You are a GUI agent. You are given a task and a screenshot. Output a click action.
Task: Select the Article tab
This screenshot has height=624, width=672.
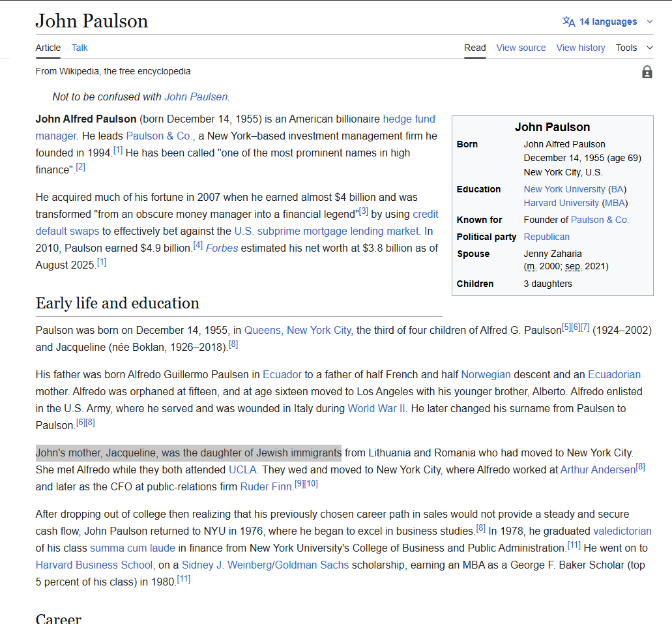48,48
